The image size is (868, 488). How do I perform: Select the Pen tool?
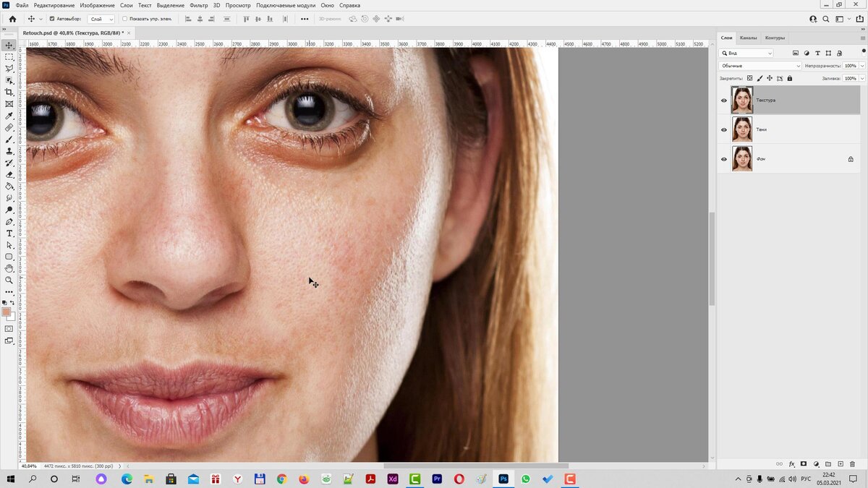coord(9,221)
